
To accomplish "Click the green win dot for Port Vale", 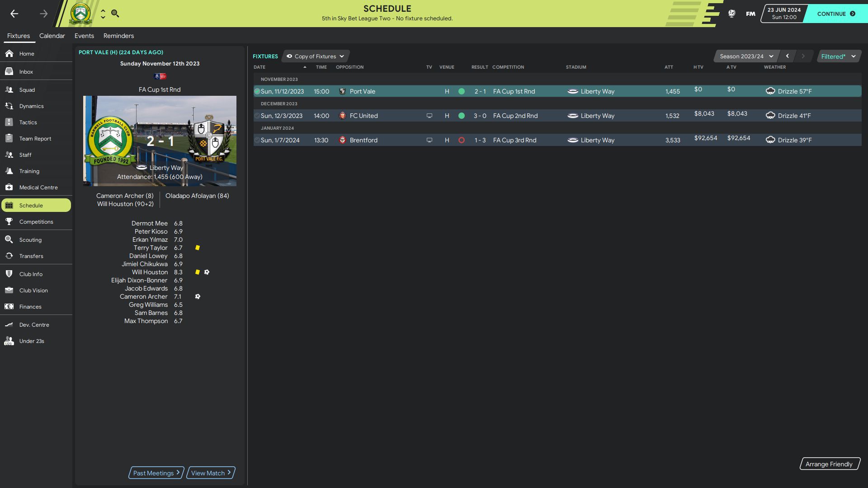I will coord(461,91).
